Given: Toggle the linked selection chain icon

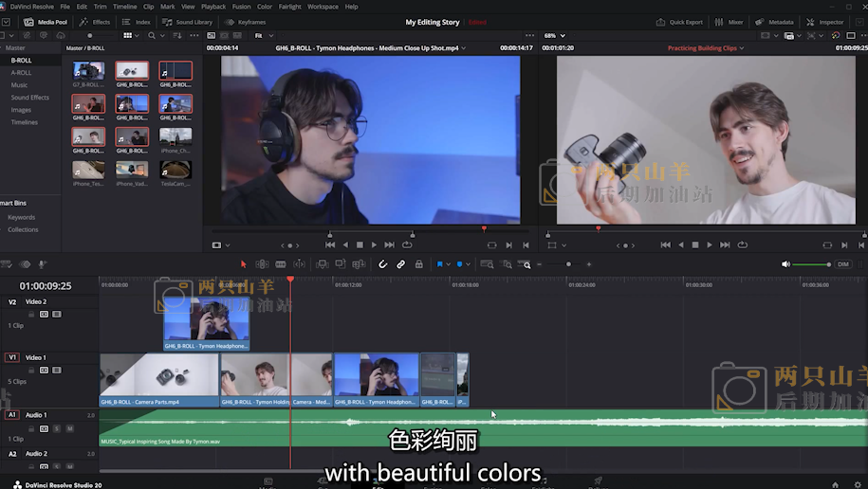Looking at the screenshot, I should click(400, 264).
